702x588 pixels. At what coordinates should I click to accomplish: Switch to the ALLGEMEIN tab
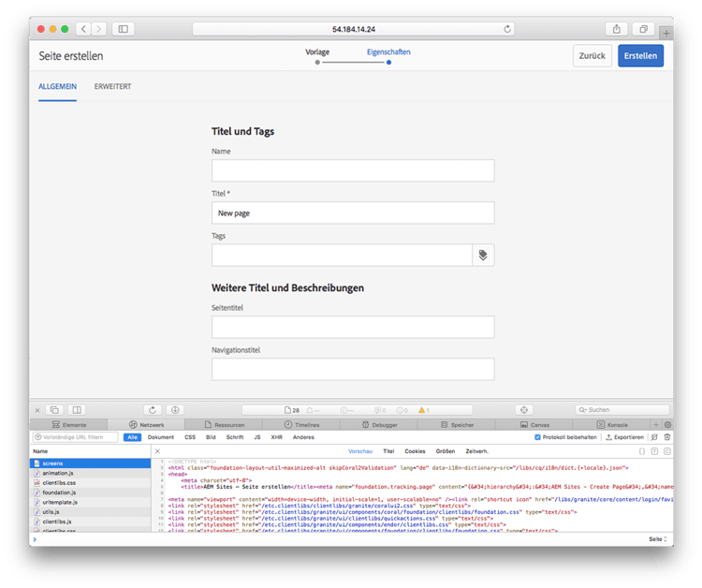57,86
